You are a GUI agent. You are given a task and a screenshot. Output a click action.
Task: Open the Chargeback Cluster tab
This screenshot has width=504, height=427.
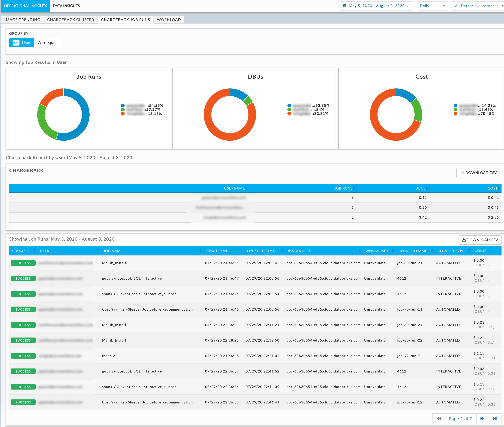70,20
